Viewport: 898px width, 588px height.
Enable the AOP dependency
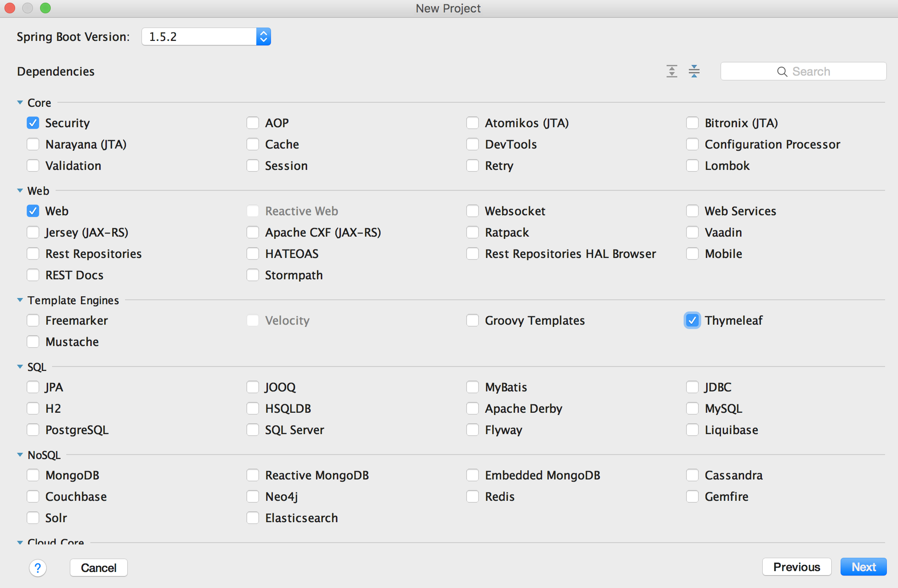pyautogui.click(x=253, y=123)
